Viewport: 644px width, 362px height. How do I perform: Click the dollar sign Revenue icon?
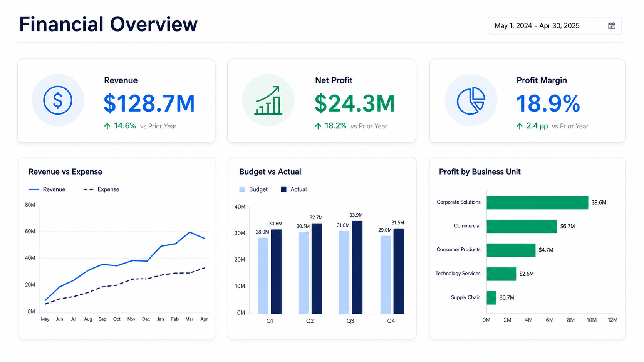pos(58,100)
